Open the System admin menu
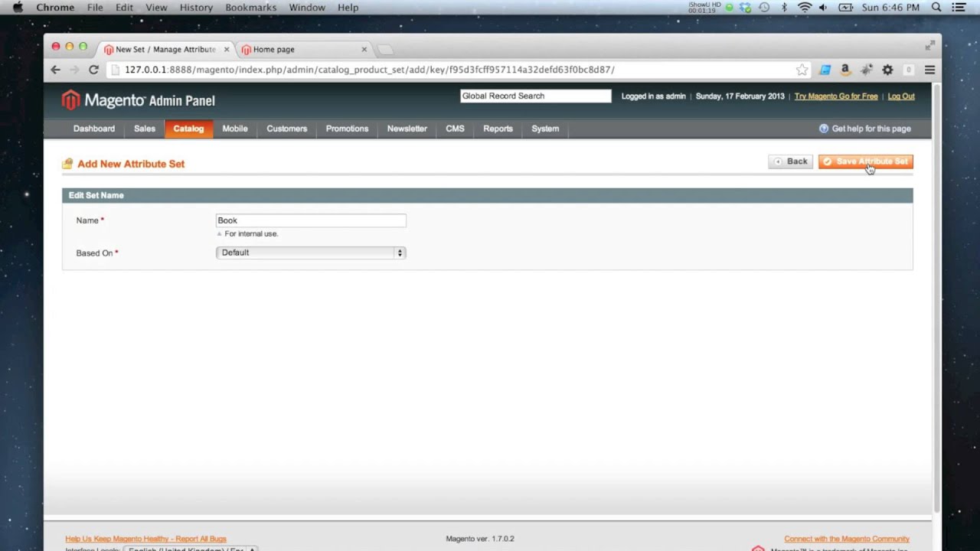The image size is (980, 551). click(545, 129)
